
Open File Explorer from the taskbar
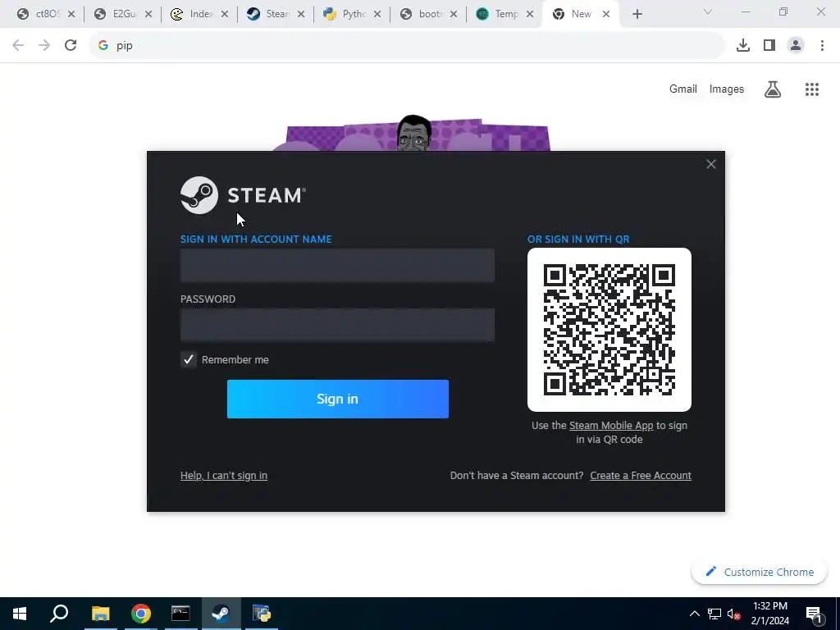click(x=100, y=614)
